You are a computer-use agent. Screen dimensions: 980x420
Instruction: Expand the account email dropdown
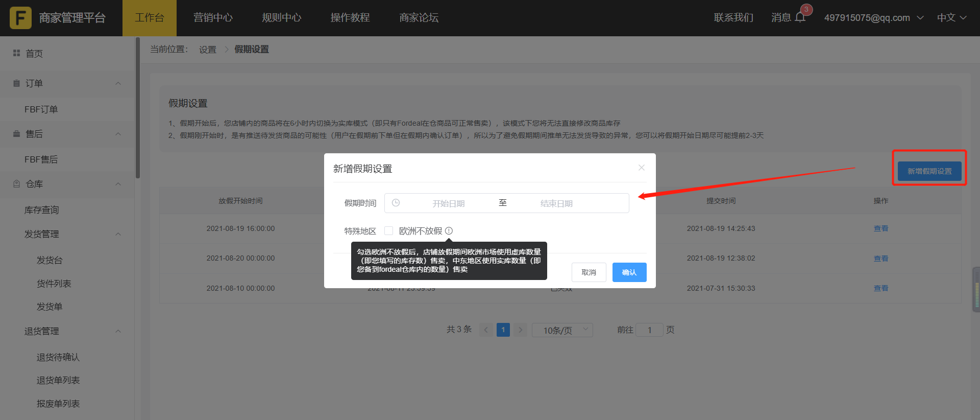click(x=873, y=18)
